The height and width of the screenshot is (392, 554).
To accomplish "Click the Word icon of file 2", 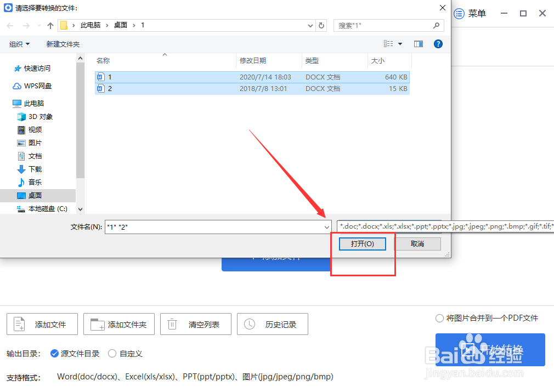I will tap(101, 89).
